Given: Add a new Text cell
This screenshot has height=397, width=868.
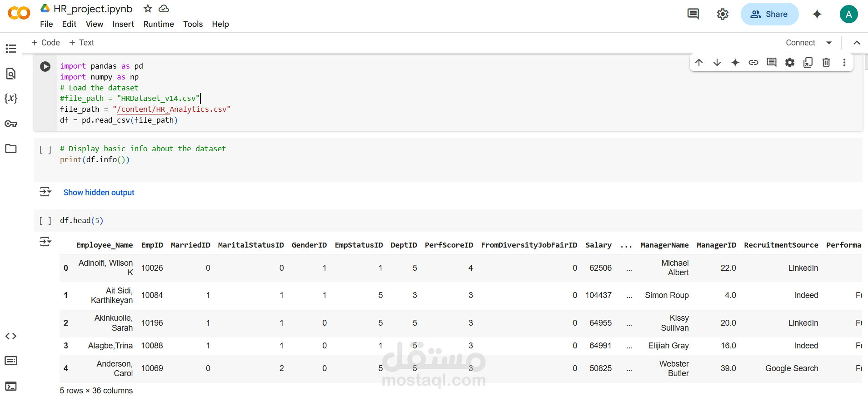Looking at the screenshot, I should pyautogui.click(x=82, y=43).
